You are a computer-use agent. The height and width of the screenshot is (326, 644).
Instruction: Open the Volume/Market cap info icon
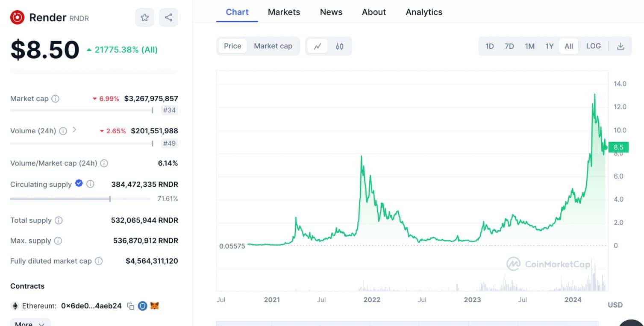pos(104,163)
